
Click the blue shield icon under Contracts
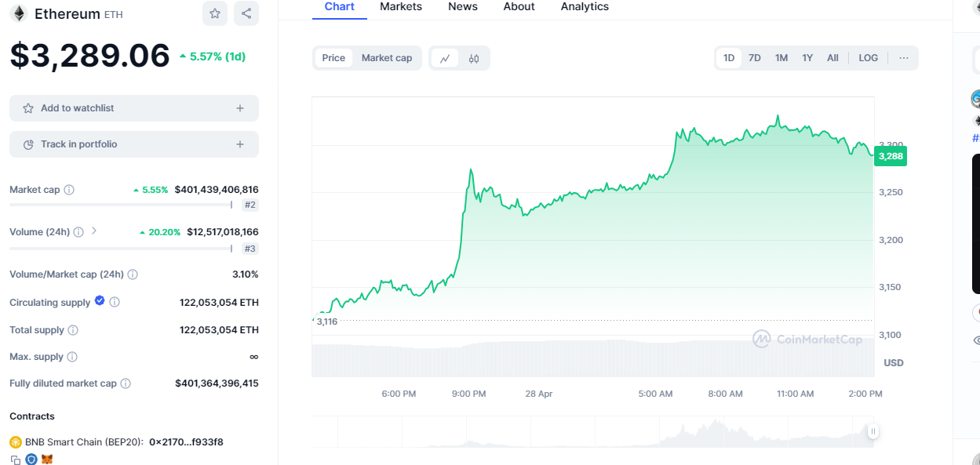31,460
